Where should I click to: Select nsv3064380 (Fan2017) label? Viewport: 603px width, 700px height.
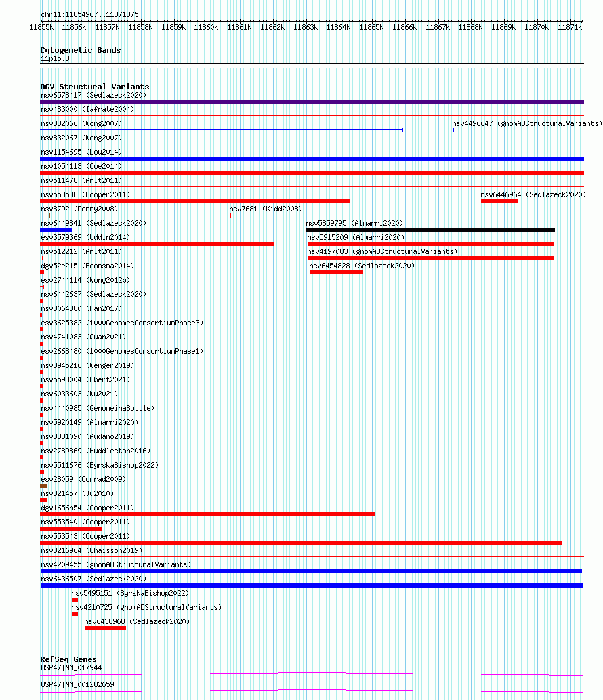point(81,309)
